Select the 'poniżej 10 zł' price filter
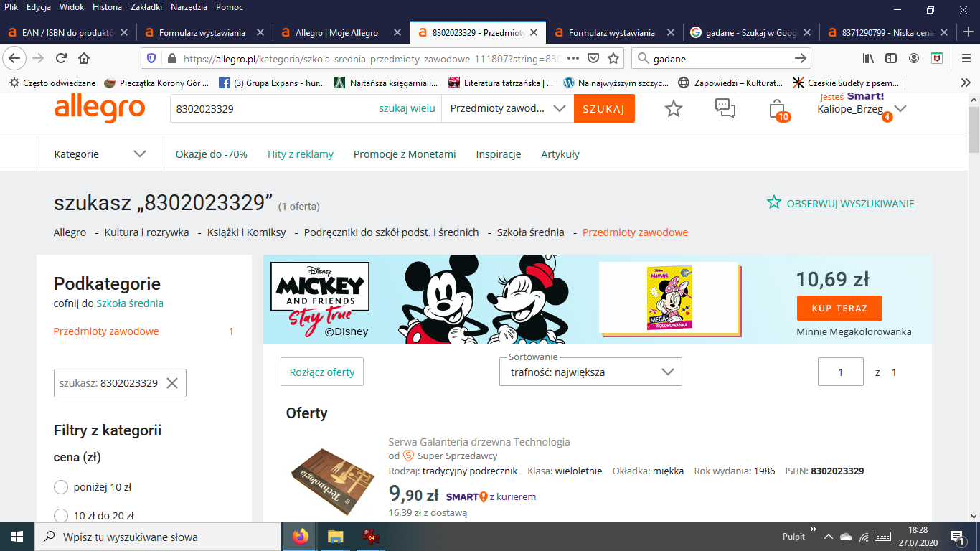This screenshot has width=980, height=551. (x=61, y=488)
